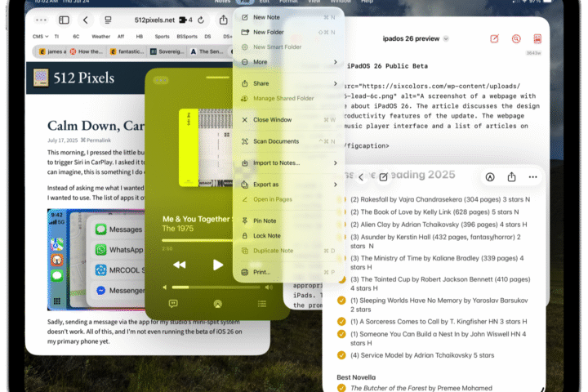Open the ipados 26 preview title dropdown
588x392 pixels.
point(446,38)
